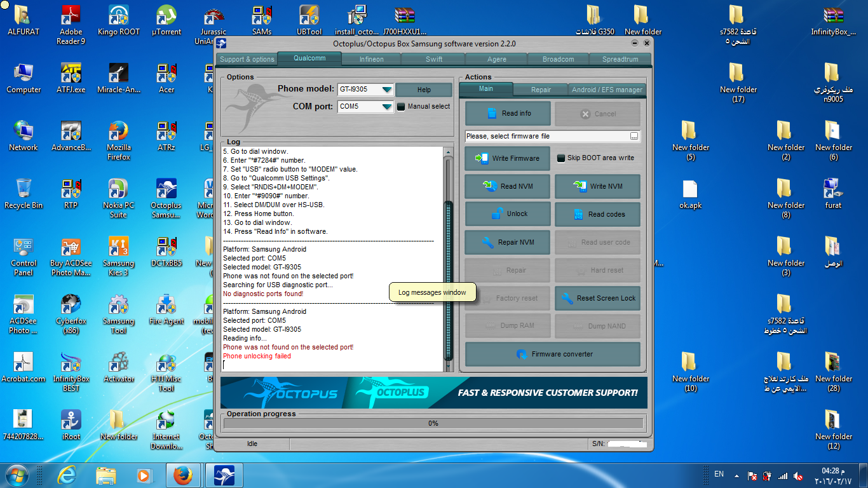Expand the COM port dropdown
The height and width of the screenshot is (488, 868).
click(x=386, y=107)
